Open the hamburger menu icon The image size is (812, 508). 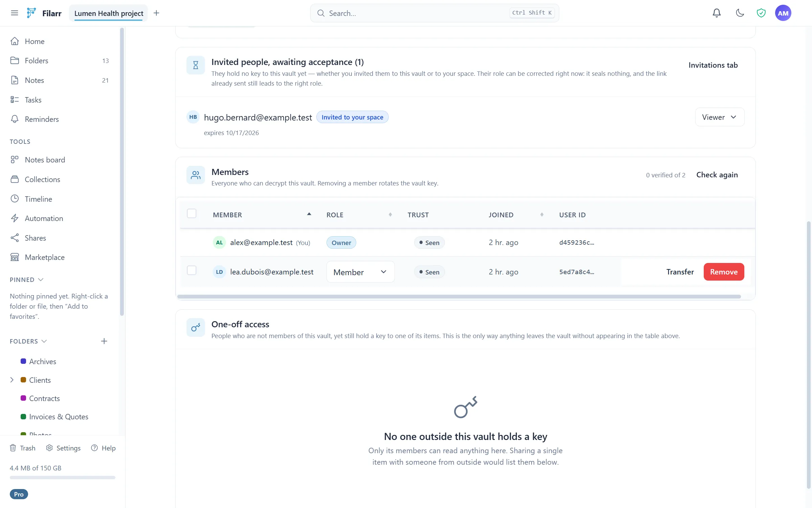tap(14, 13)
